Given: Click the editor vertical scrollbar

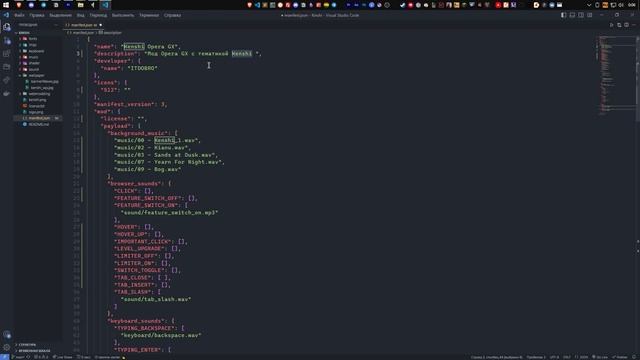Looking at the screenshot, I should [x=638, y=194].
